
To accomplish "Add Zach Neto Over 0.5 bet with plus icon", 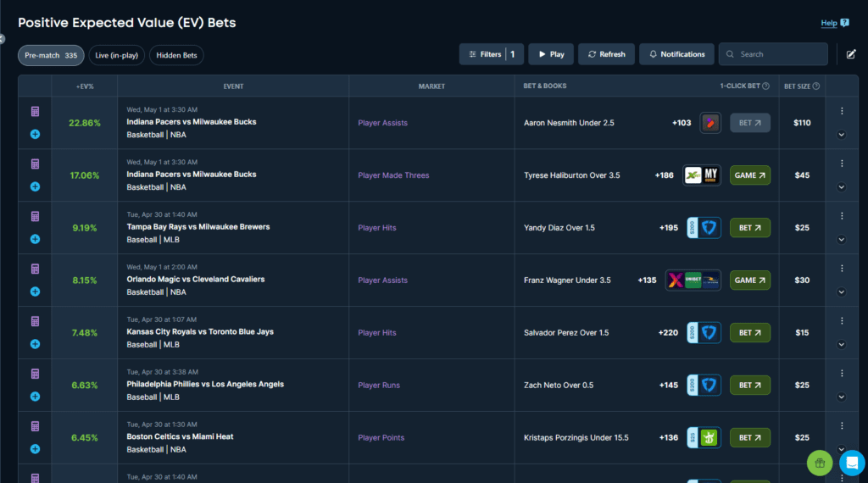I will [35, 397].
